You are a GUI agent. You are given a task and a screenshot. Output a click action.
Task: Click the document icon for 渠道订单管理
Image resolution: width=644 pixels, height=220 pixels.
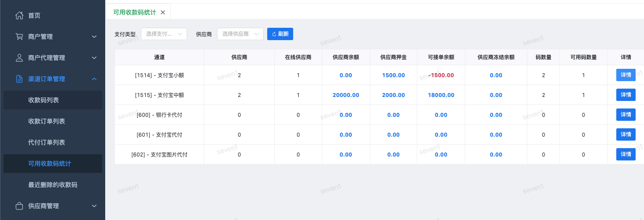point(19,79)
